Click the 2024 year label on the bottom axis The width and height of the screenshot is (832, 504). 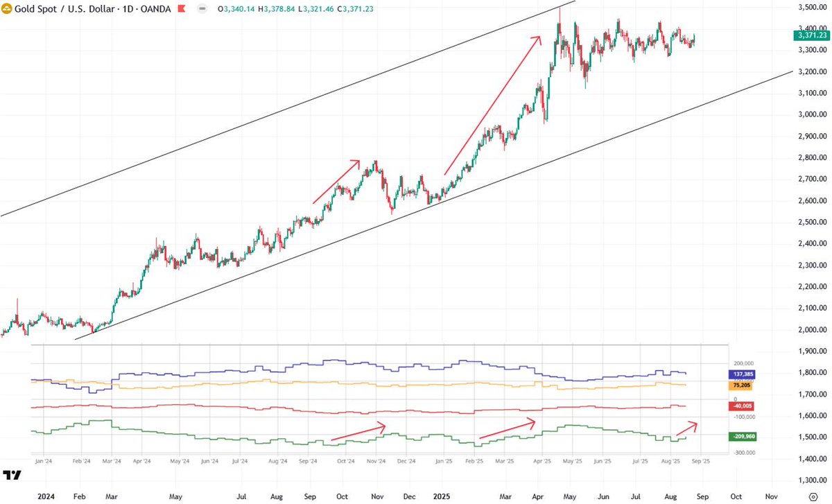pos(46,496)
